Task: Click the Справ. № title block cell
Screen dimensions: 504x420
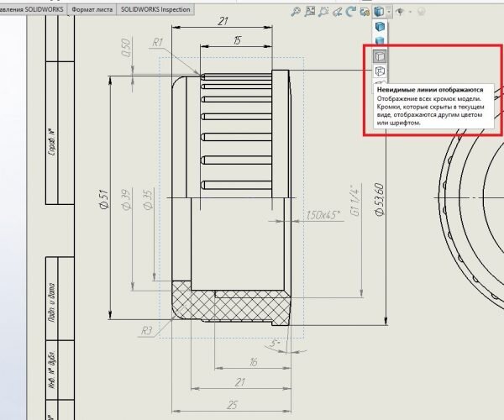Action: [x=52, y=133]
